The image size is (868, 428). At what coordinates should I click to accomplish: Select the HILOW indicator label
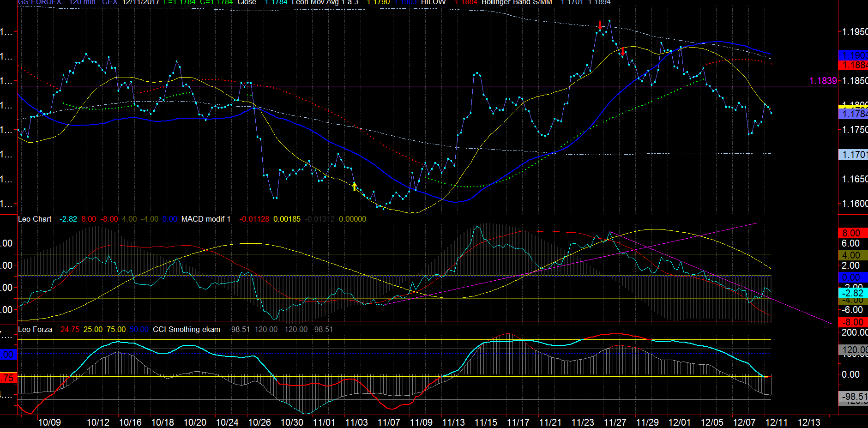[434, 2]
